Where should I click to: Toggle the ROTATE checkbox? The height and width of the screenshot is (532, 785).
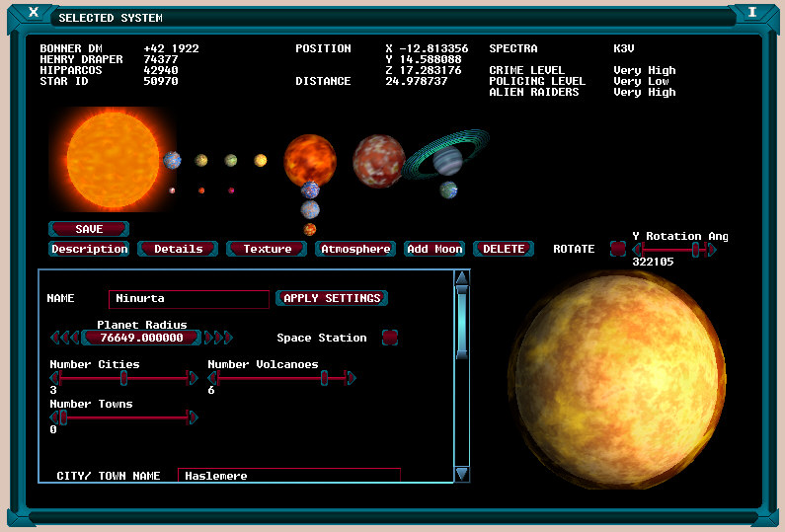[x=618, y=249]
